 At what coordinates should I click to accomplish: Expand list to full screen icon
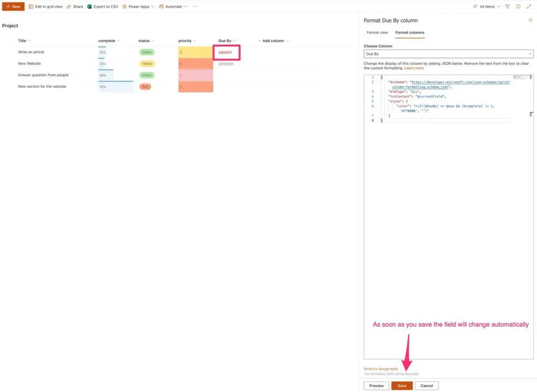[x=529, y=7]
